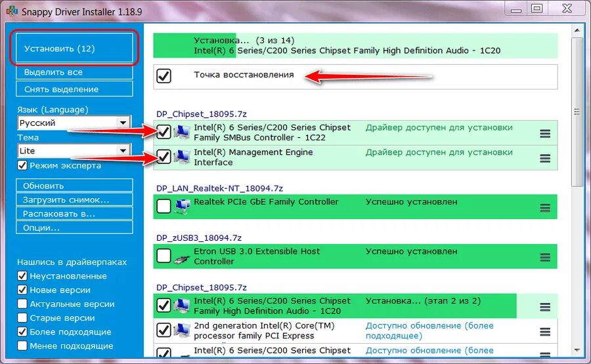Uncheck 2nd generation PCI Express driver checkbox
Viewport: 591px width, 364px height.
point(164,330)
